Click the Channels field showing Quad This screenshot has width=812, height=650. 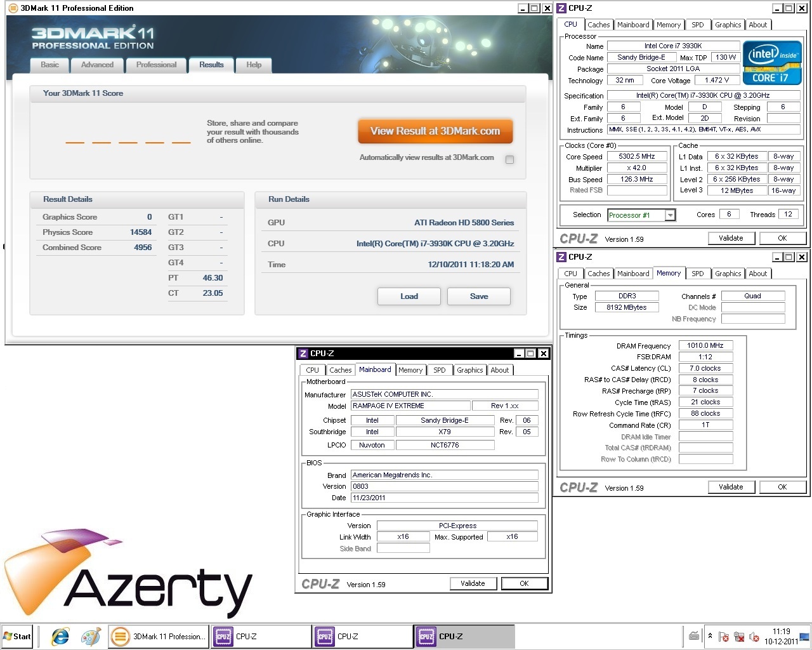(753, 296)
